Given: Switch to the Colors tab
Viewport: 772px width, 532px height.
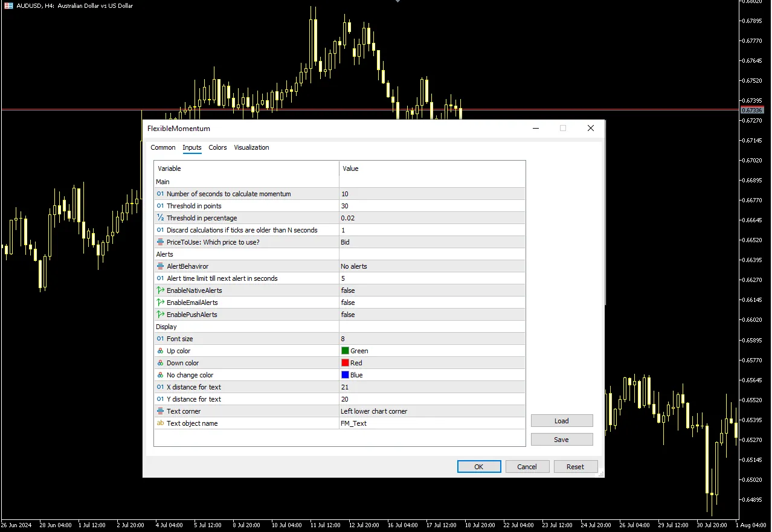Looking at the screenshot, I should 217,147.
